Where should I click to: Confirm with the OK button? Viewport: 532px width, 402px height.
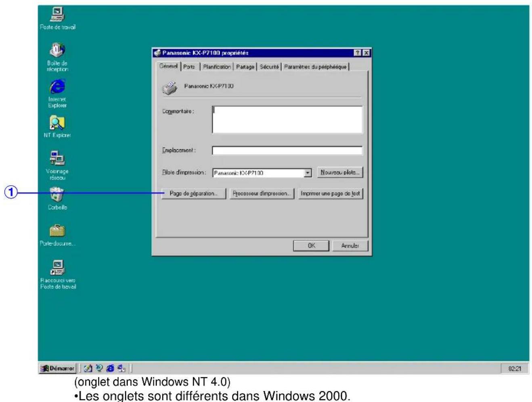tap(311, 245)
